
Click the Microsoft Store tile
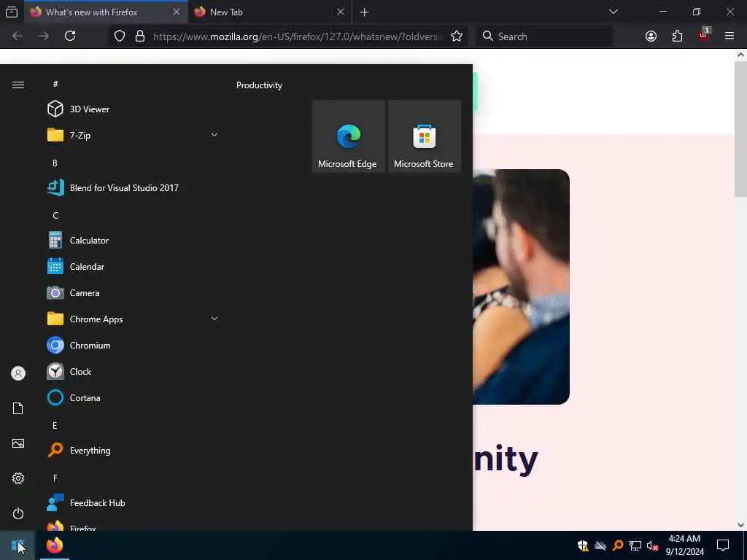coord(425,136)
